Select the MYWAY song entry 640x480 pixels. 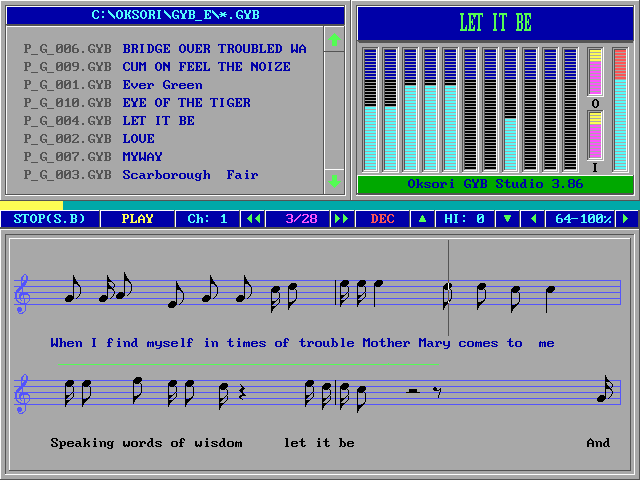tap(142, 156)
